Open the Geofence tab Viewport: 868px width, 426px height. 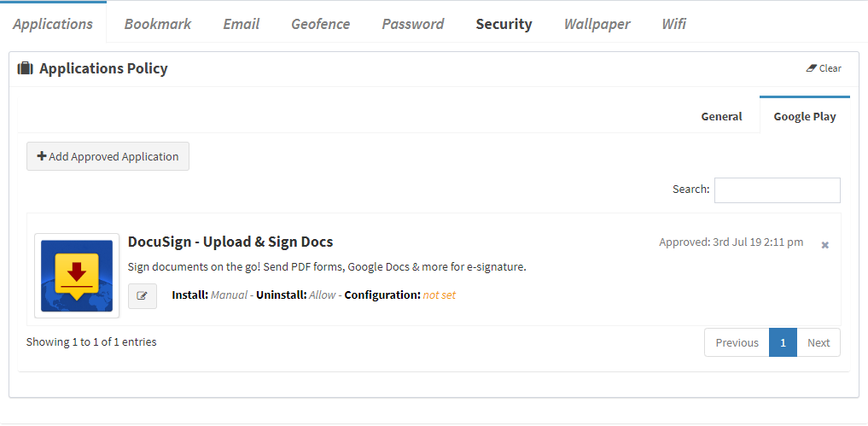coord(321,24)
